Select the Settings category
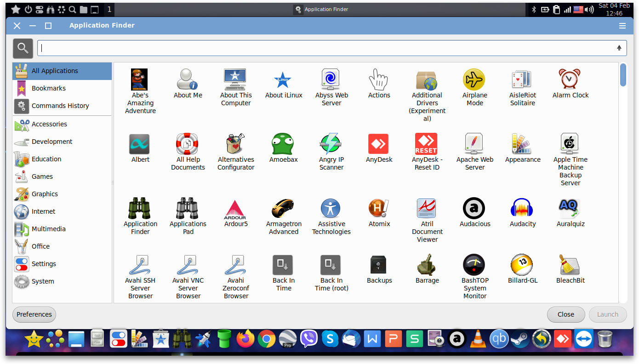The width and height of the screenshot is (639, 364). click(x=62, y=264)
